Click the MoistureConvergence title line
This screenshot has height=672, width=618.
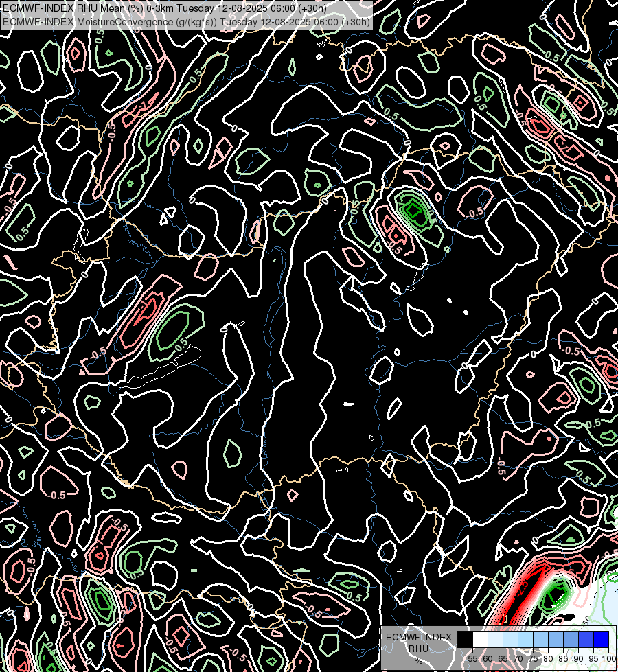click(x=185, y=22)
